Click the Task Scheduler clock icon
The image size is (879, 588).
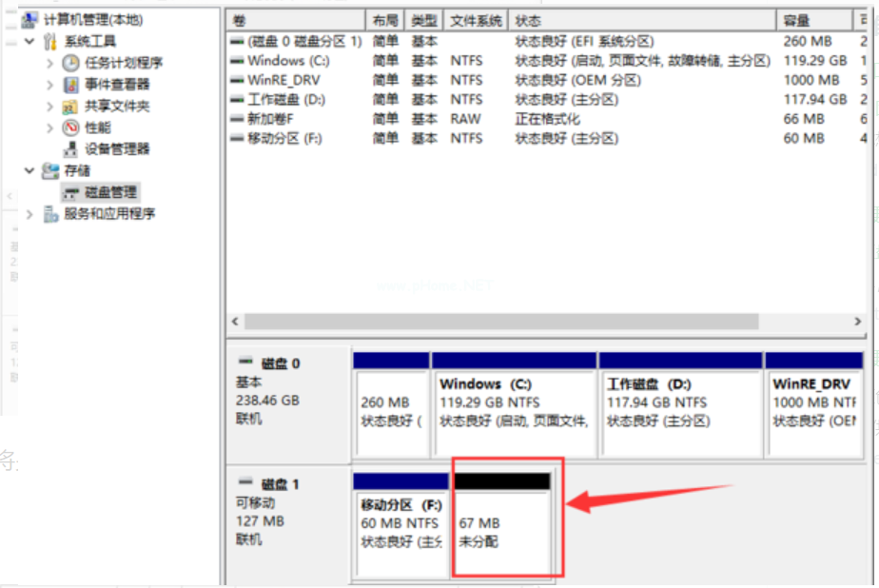(70, 63)
